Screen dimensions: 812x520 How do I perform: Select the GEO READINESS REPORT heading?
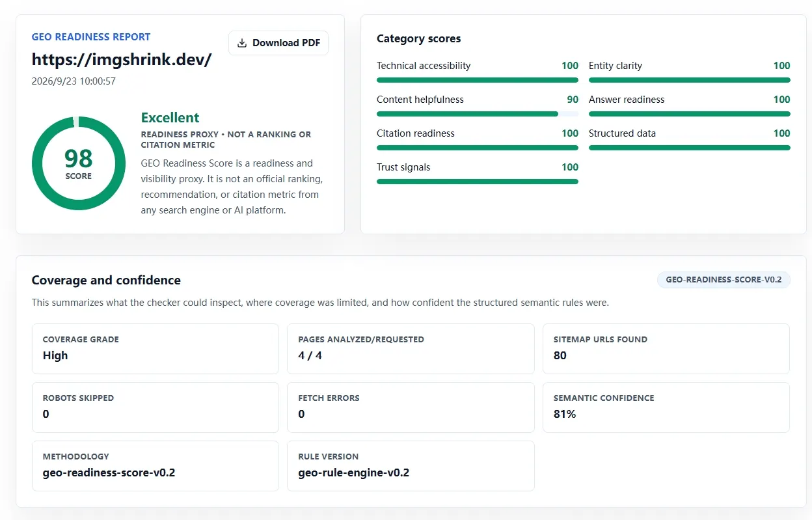click(91, 37)
